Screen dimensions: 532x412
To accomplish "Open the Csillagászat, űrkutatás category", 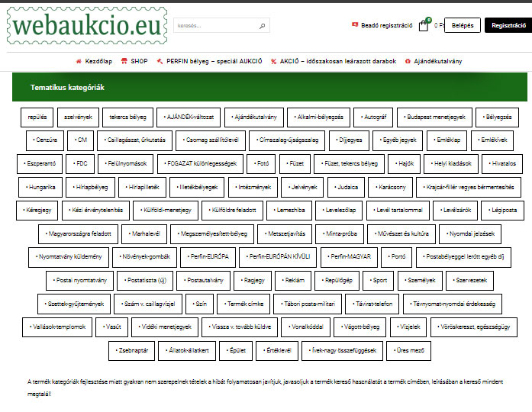I will (134, 140).
